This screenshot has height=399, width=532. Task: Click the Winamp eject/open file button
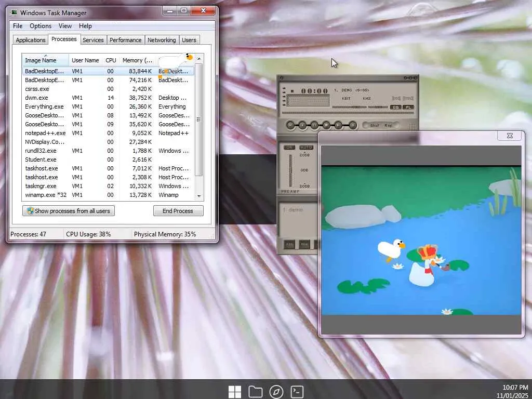pos(353,125)
